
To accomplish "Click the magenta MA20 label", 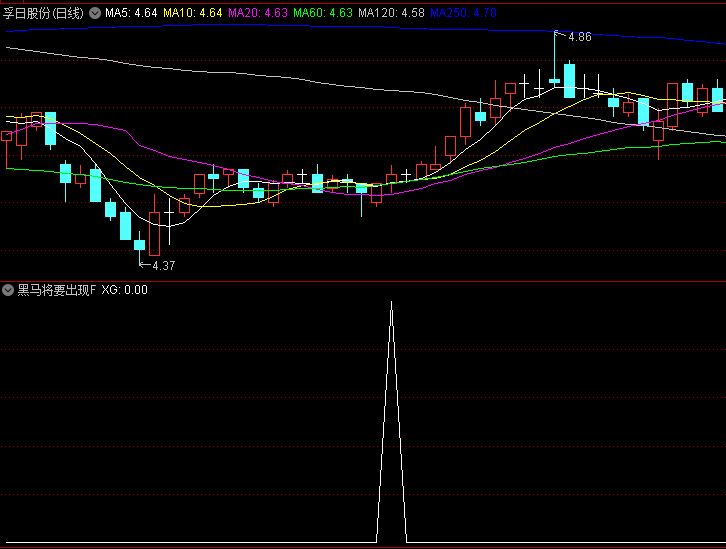I will pyautogui.click(x=258, y=13).
